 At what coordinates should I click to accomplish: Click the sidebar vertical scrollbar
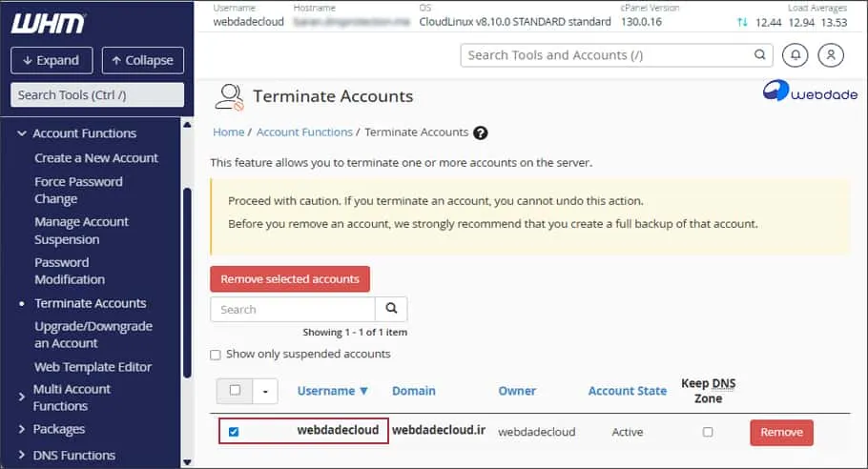[187, 286]
